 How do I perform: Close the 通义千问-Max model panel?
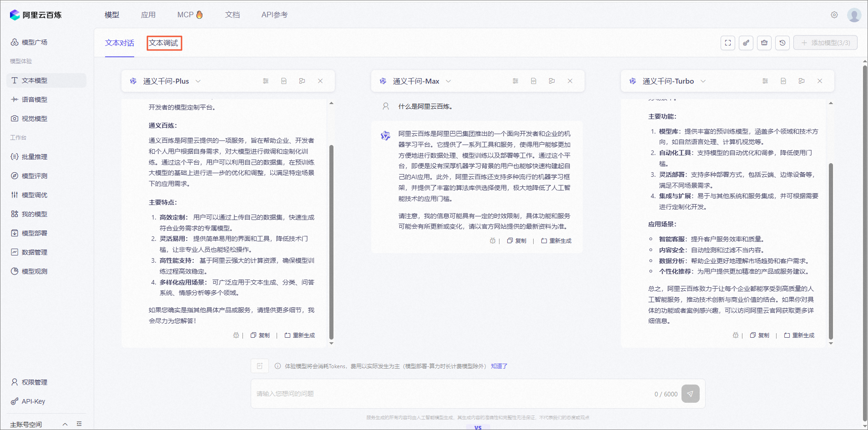570,81
